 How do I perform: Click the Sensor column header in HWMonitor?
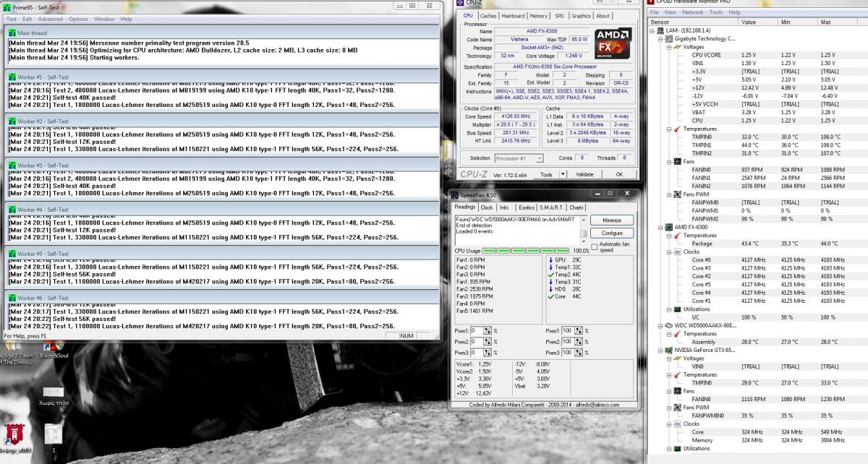694,22
